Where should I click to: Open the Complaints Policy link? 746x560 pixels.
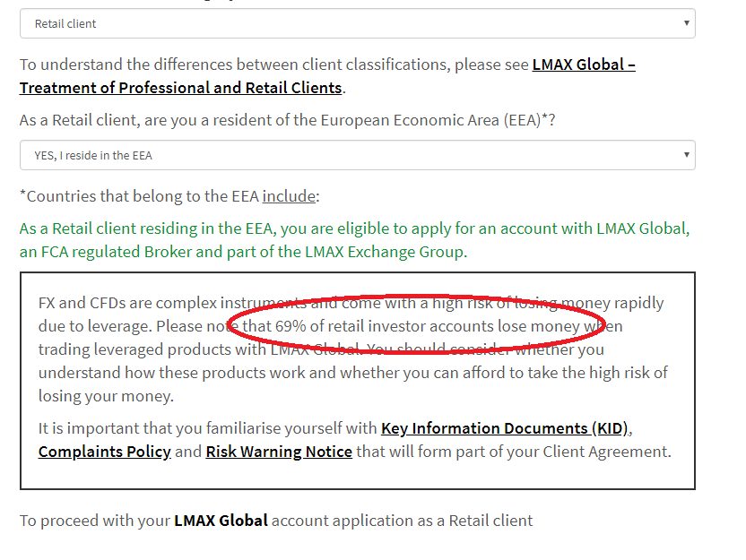pyautogui.click(x=104, y=452)
